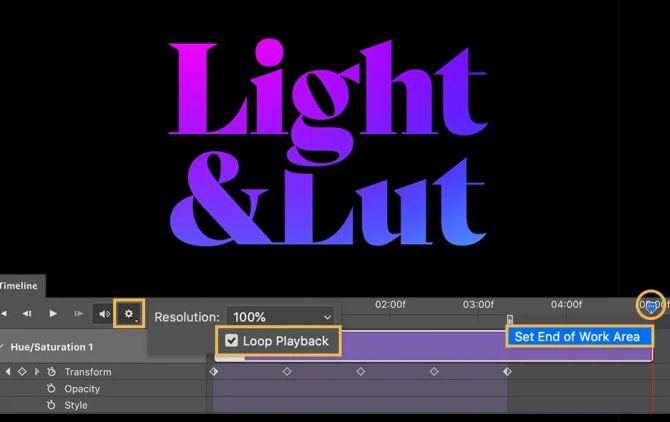This screenshot has width=670, height=422.
Task: Select the purple Hue/Saturation clip bar
Action: tap(433, 346)
